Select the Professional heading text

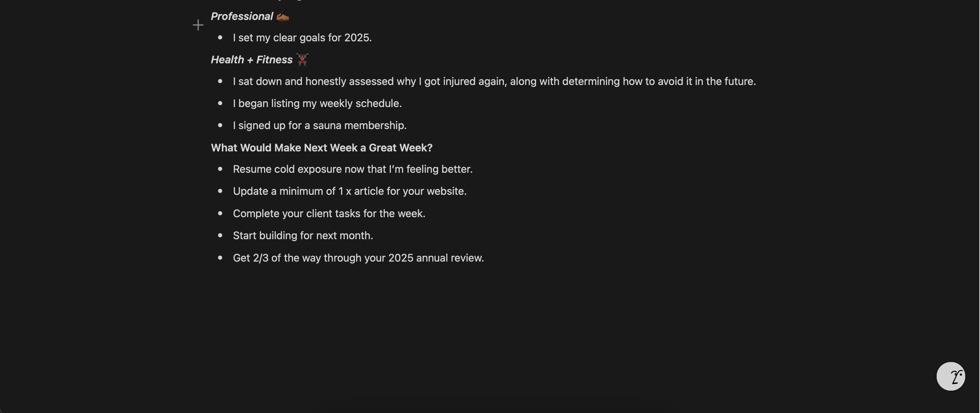click(x=242, y=17)
